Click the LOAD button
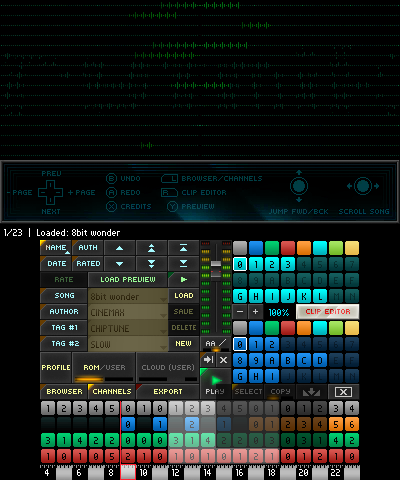Image resolution: width=400 pixels, height=480 pixels. [184, 296]
